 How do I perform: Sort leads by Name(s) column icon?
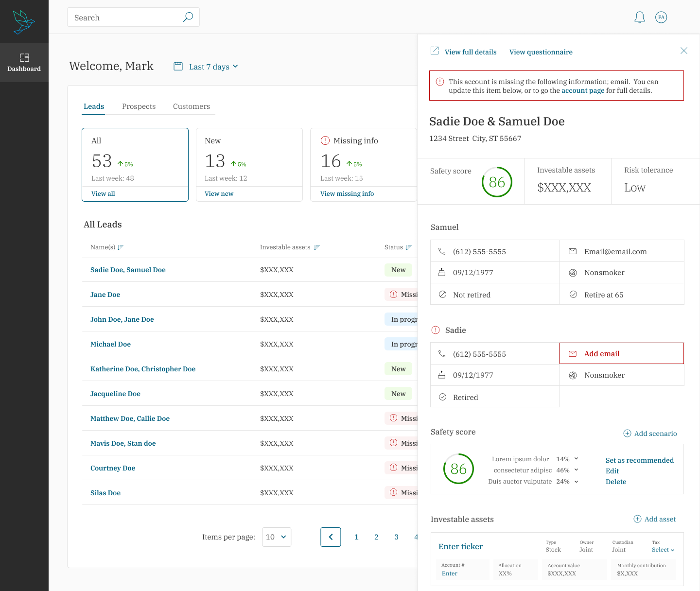coord(121,247)
